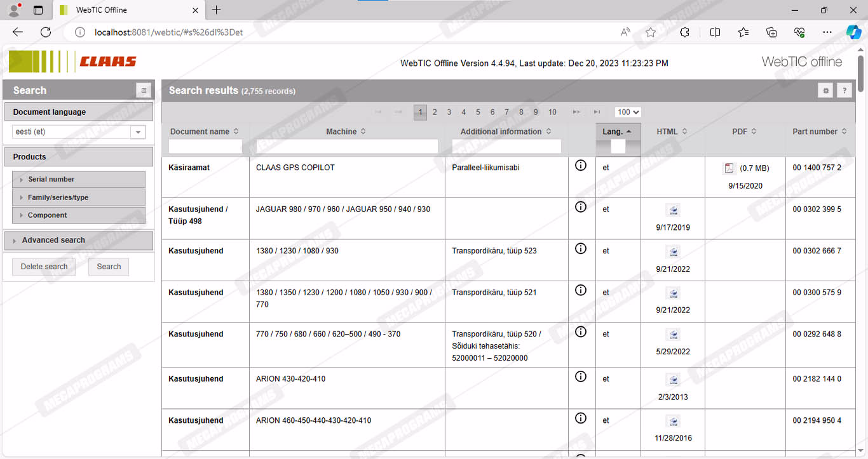Open search results settings gear icon

825,91
